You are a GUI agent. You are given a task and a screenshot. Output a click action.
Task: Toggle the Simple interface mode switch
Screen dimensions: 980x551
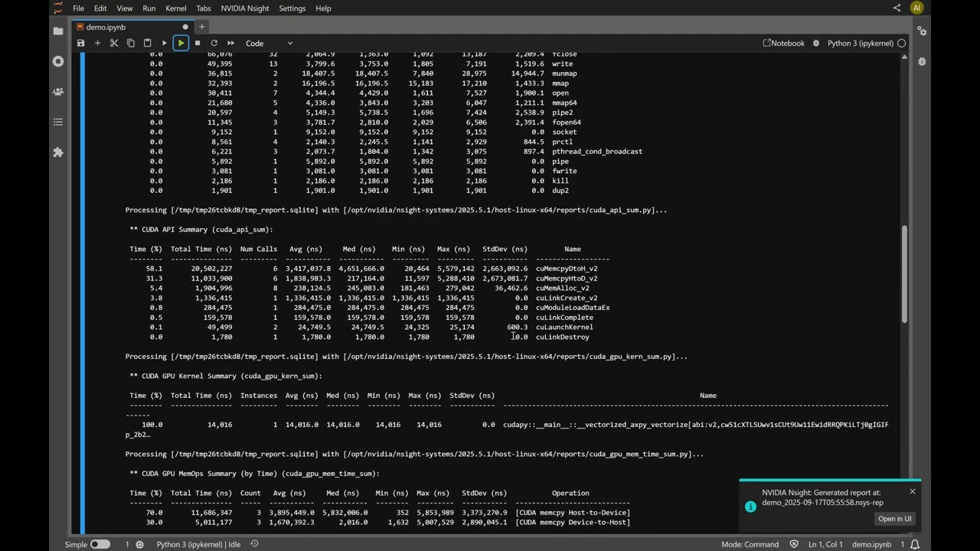point(100,544)
